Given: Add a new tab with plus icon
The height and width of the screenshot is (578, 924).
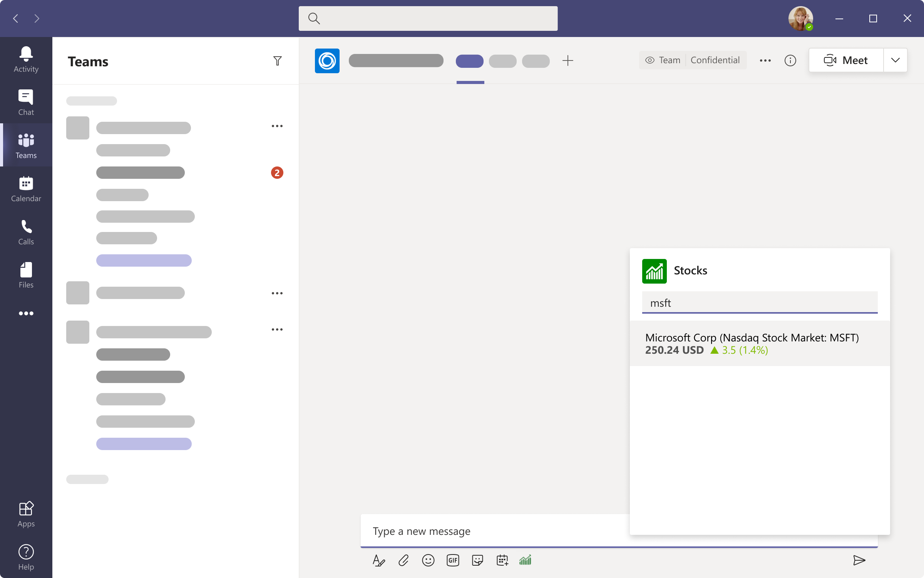Looking at the screenshot, I should pyautogui.click(x=567, y=60).
